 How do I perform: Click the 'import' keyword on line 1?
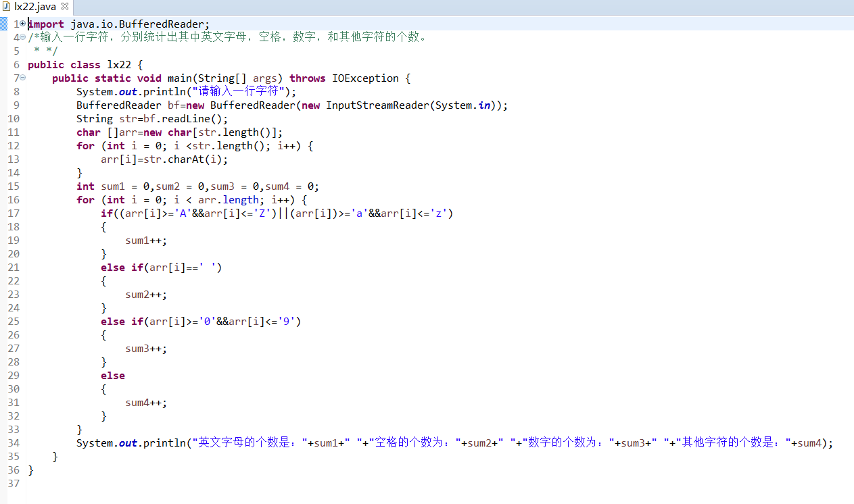pyautogui.click(x=46, y=24)
